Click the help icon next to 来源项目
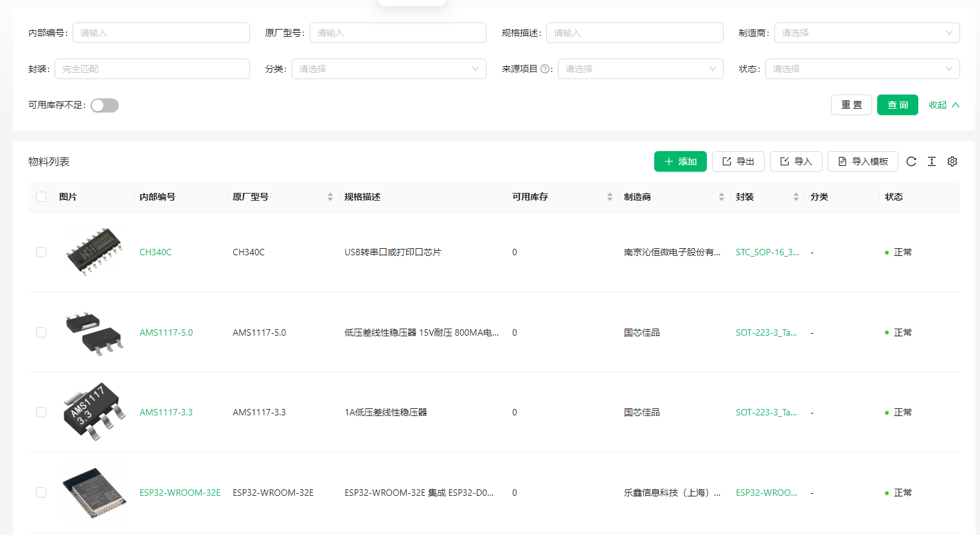Viewport: 980px width, 535px height. point(545,69)
